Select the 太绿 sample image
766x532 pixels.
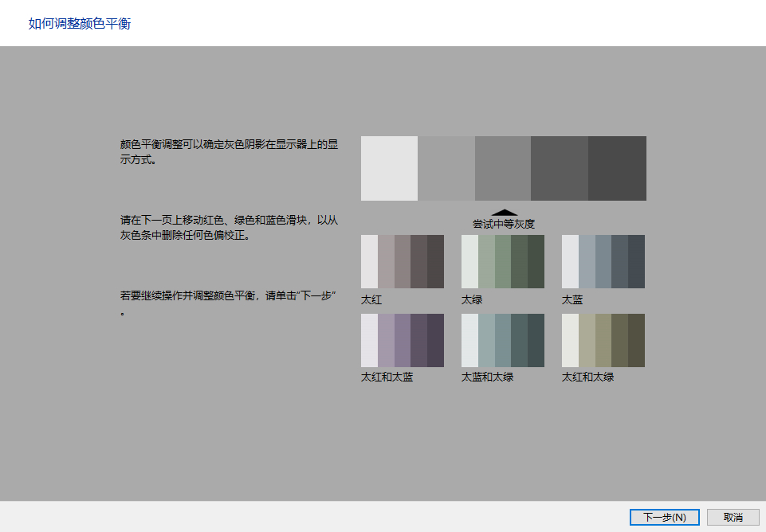click(503, 261)
